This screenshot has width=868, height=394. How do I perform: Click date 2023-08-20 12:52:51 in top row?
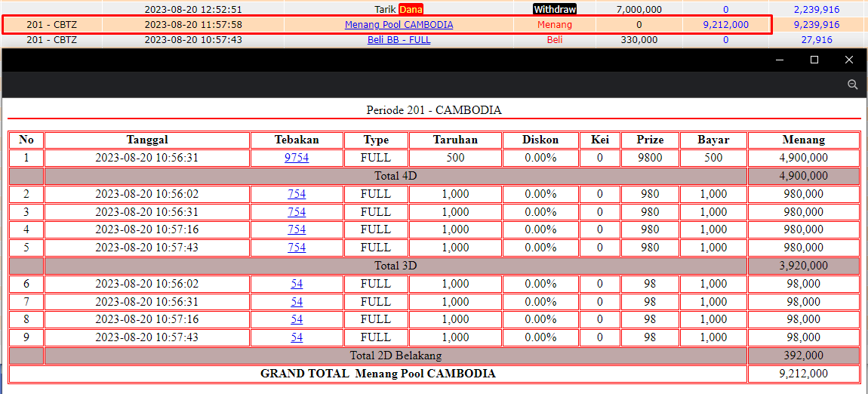[193, 9]
